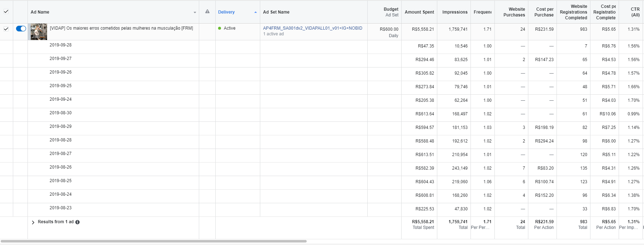Select the 2019-08-23 date row

60,208
